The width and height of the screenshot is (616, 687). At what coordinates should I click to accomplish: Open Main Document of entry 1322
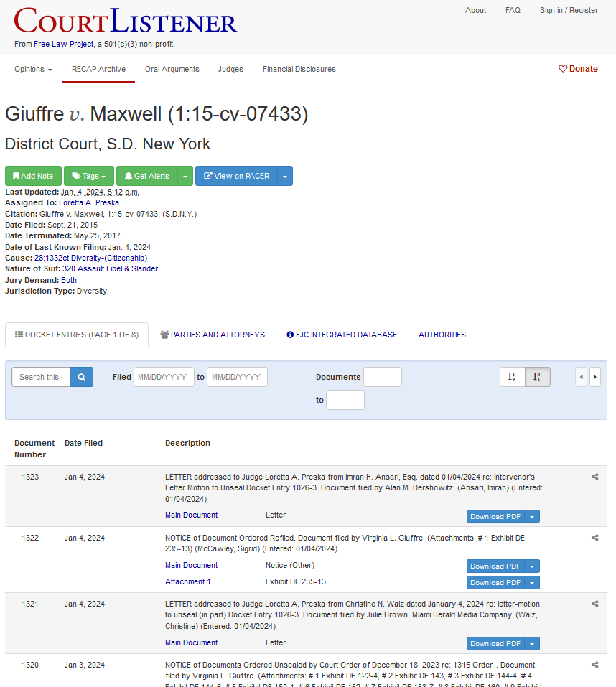click(191, 565)
